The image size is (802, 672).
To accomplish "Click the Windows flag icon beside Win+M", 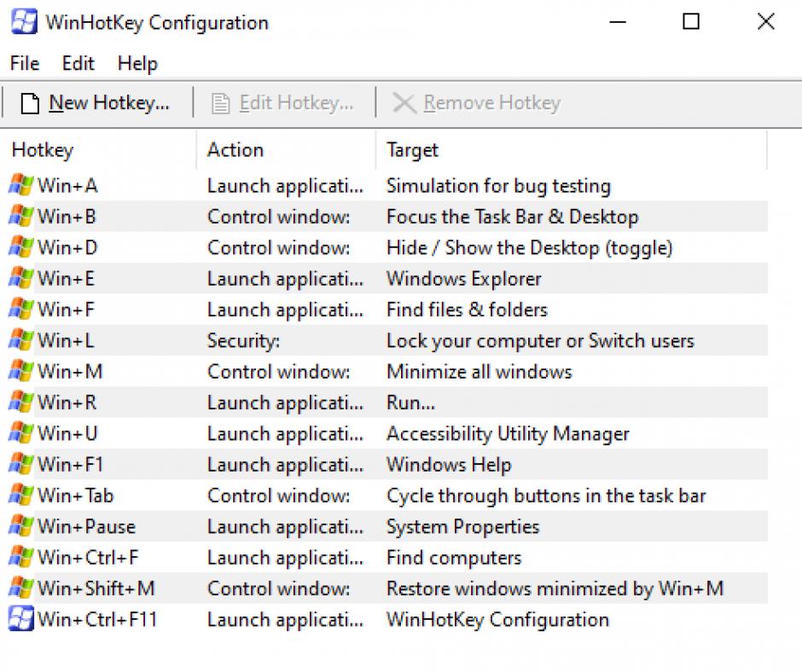I will click(21, 371).
